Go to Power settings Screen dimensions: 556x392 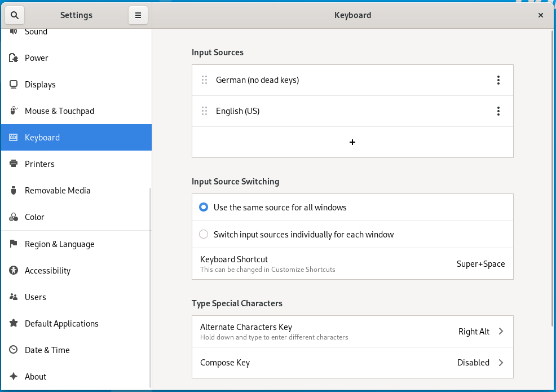pos(76,58)
